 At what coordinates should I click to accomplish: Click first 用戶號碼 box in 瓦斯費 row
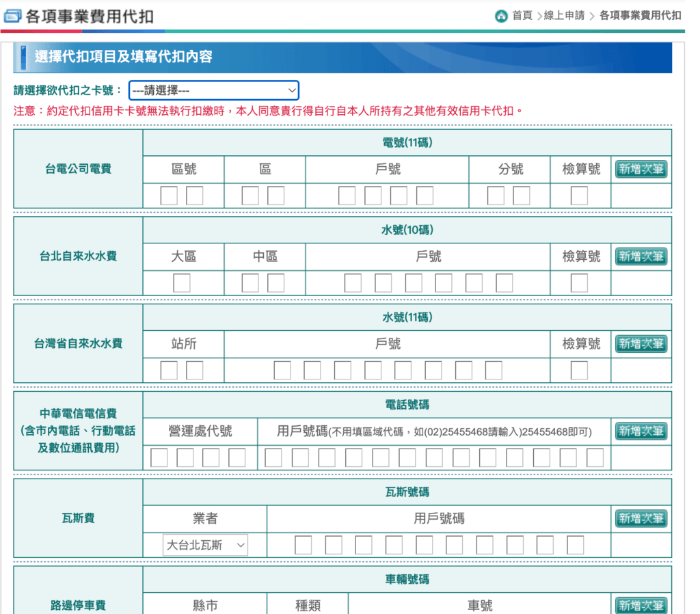[x=304, y=545]
